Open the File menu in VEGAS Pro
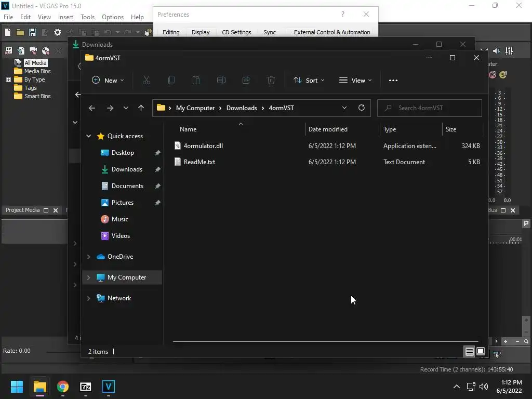Viewport: 532px width, 399px height. (8, 17)
